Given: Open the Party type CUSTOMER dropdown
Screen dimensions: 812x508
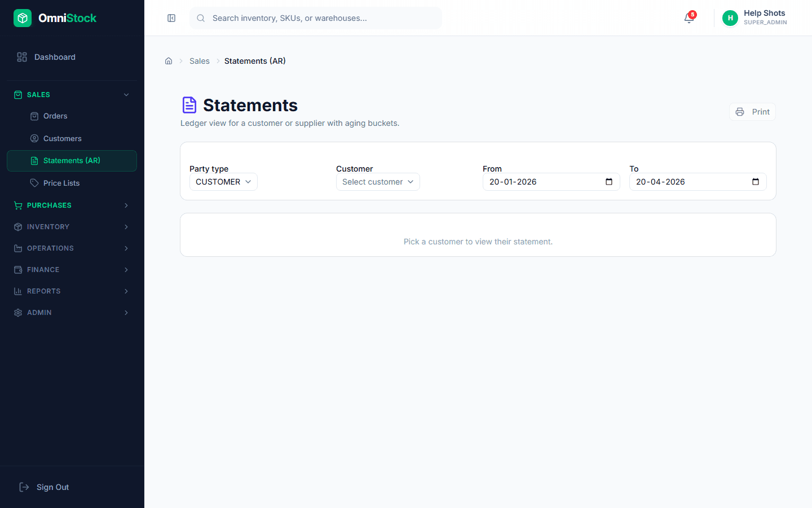Looking at the screenshot, I should click(x=223, y=182).
